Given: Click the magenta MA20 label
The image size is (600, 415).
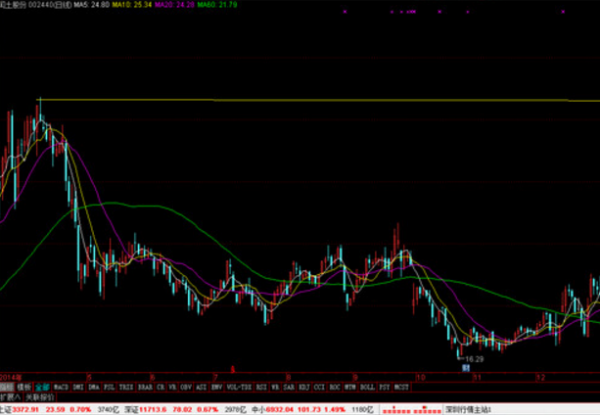Looking at the screenshot, I should 174,5.
